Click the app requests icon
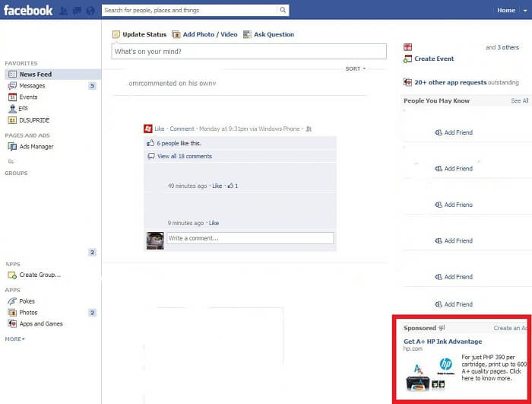Screen dimensions: 532x404 coord(407,82)
